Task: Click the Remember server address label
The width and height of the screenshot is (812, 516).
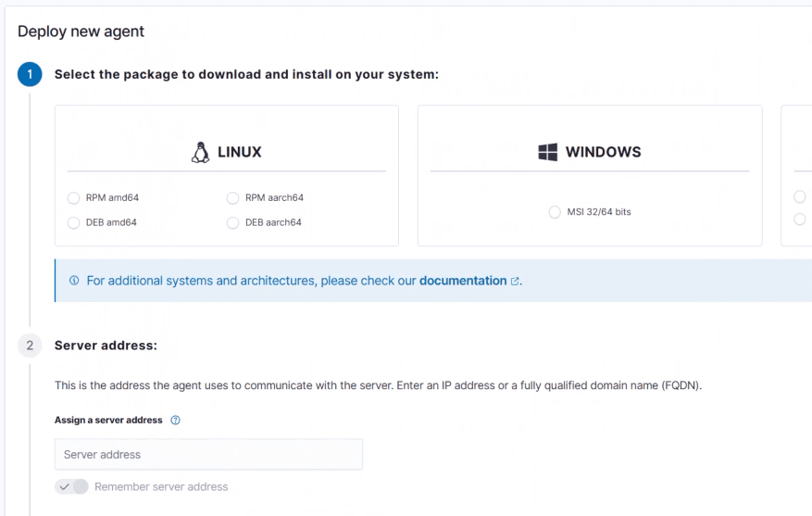Action: click(161, 486)
